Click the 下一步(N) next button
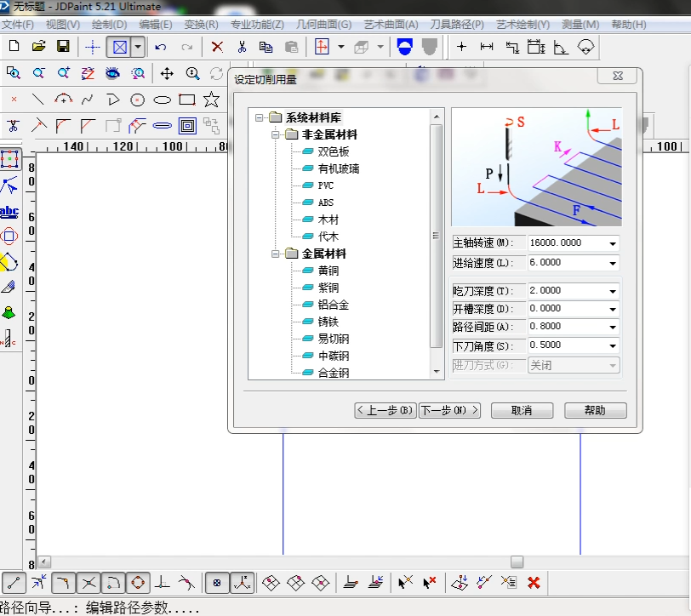691x616 pixels. click(x=449, y=410)
